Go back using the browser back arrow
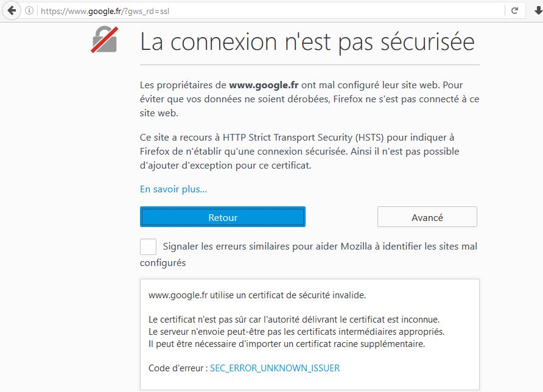 pyautogui.click(x=12, y=11)
